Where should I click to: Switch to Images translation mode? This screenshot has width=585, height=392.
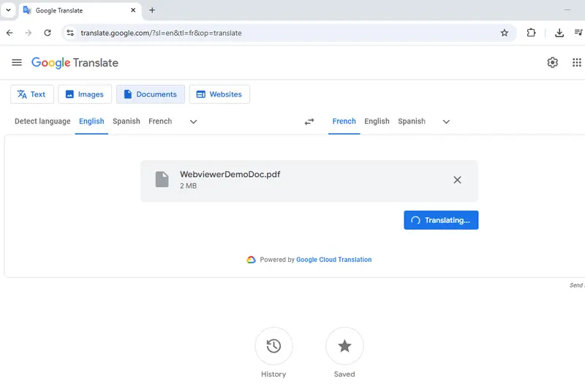click(85, 94)
